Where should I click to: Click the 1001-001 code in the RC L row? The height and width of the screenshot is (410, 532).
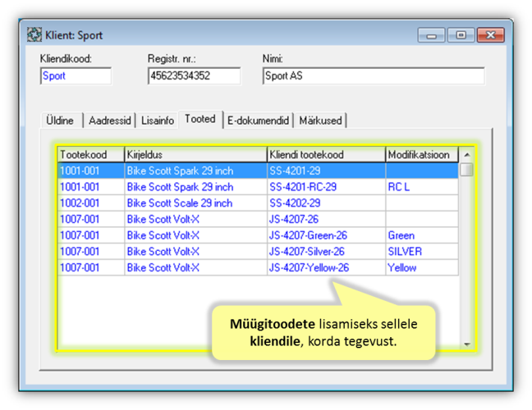(91, 187)
